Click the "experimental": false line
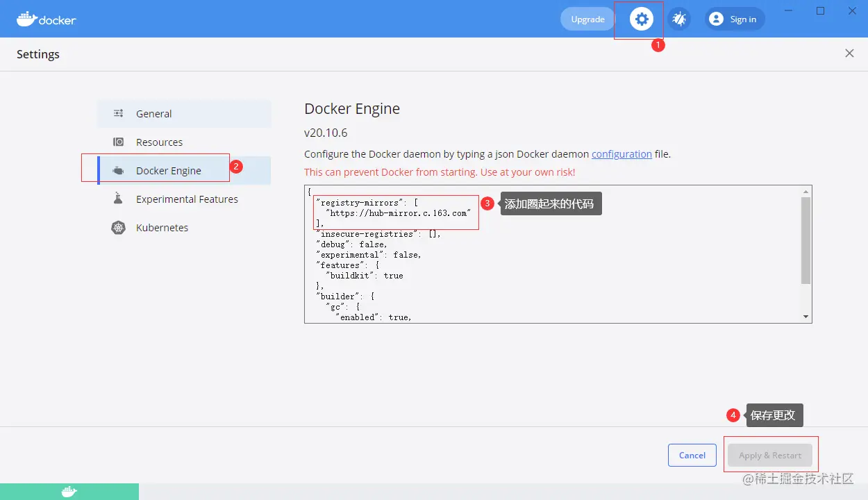 [369, 255]
